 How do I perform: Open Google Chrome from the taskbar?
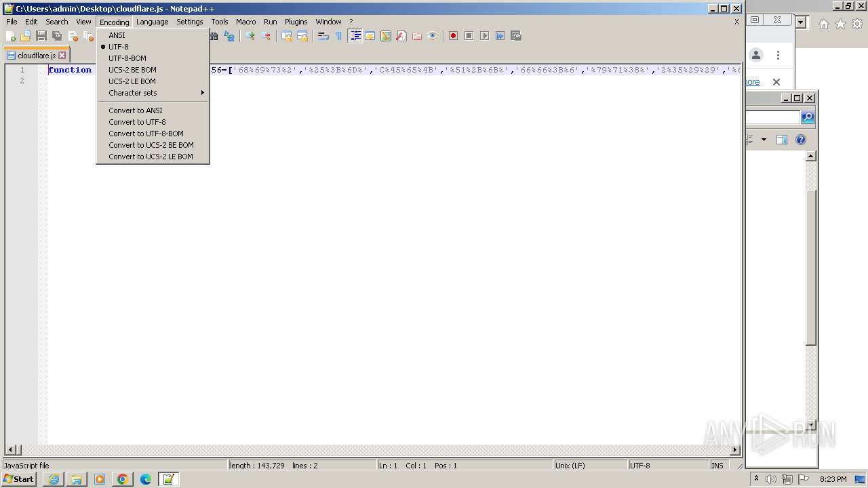click(x=123, y=479)
